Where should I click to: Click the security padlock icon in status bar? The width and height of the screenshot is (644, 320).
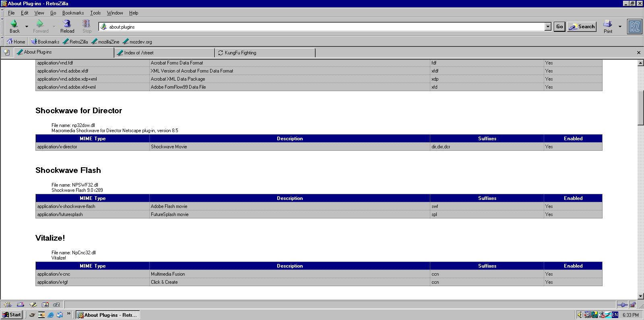(633, 305)
